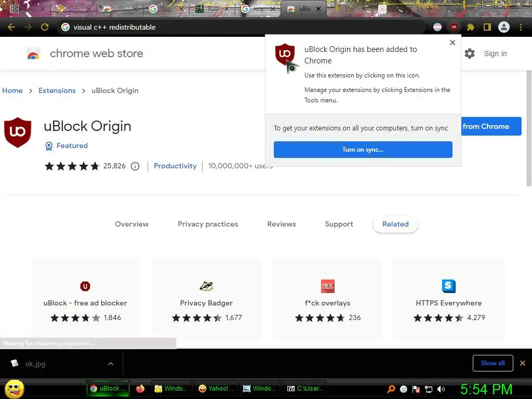Open Firefox from the taskbar

(140, 389)
